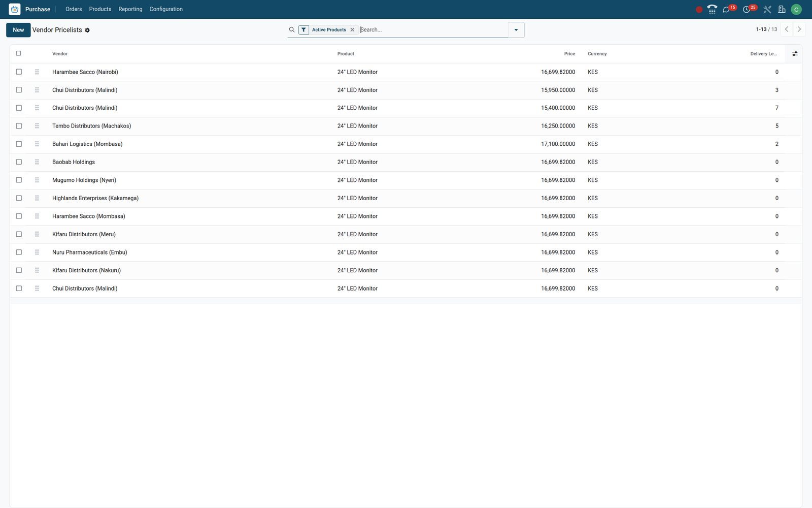Open the Orders menu

click(x=74, y=9)
